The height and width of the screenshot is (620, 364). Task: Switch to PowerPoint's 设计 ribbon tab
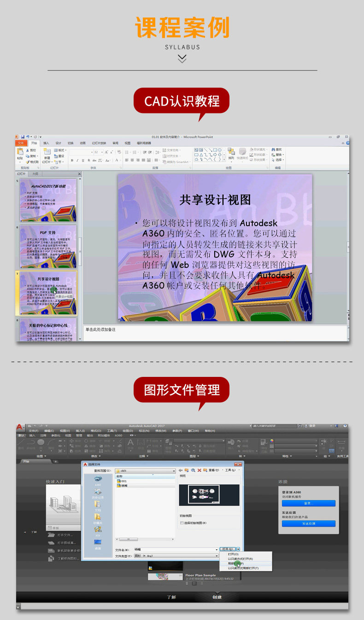[x=59, y=143]
